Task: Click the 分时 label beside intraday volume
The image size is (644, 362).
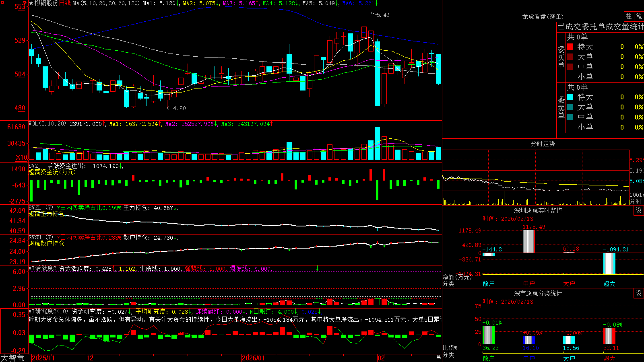Action: [x=636, y=202]
